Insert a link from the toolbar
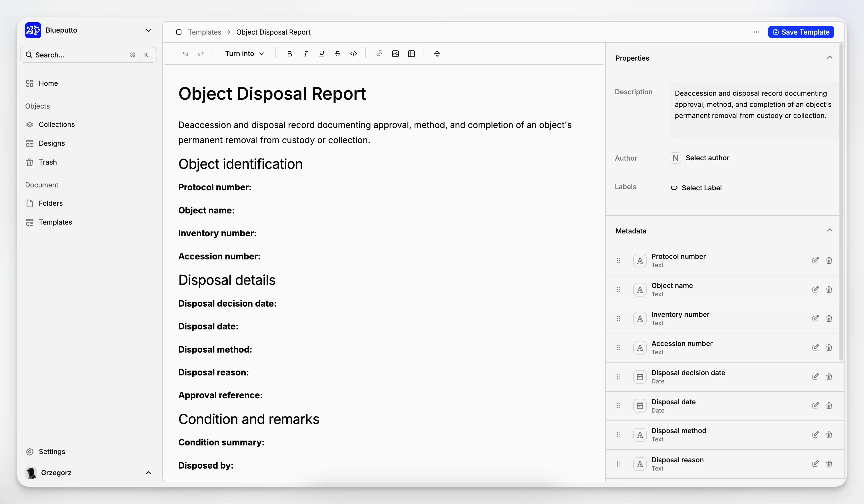Screen dimensions: 864x504 pyautogui.click(x=379, y=54)
